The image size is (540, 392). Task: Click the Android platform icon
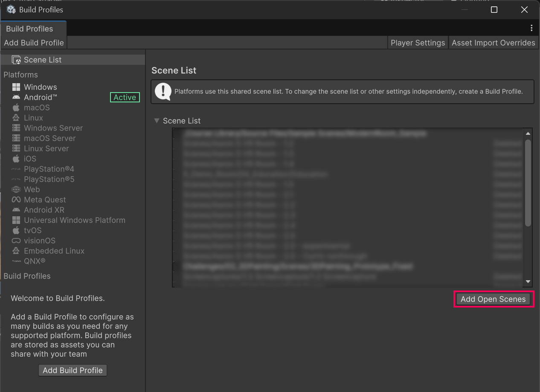click(16, 97)
